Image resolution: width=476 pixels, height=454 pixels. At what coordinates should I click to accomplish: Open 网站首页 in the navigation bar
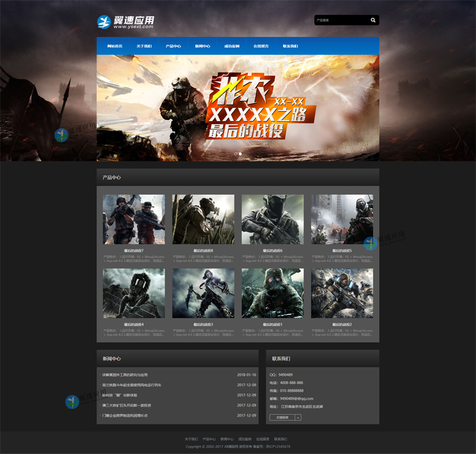115,46
